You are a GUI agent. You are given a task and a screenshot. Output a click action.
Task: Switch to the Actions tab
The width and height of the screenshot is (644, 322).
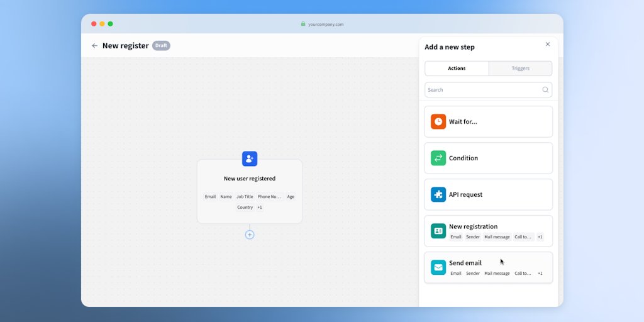(x=457, y=69)
